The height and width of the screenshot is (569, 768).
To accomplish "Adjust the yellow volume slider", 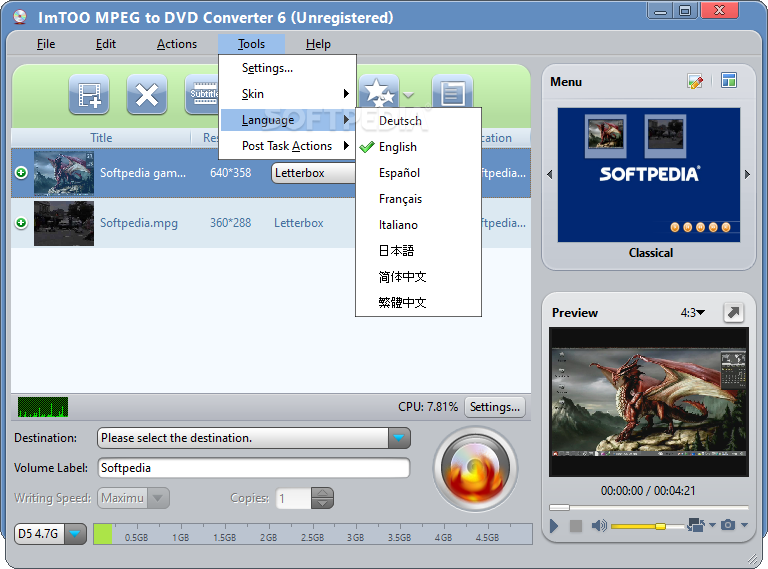I will (x=647, y=526).
